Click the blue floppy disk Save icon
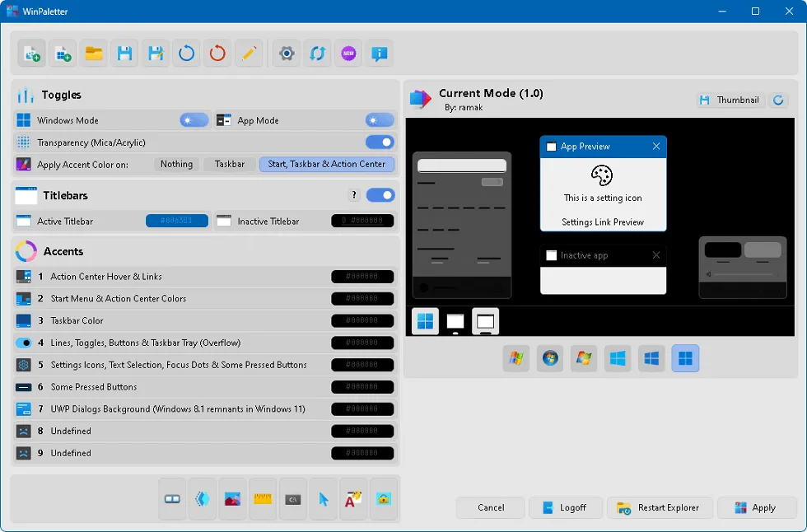 coord(124,54)
